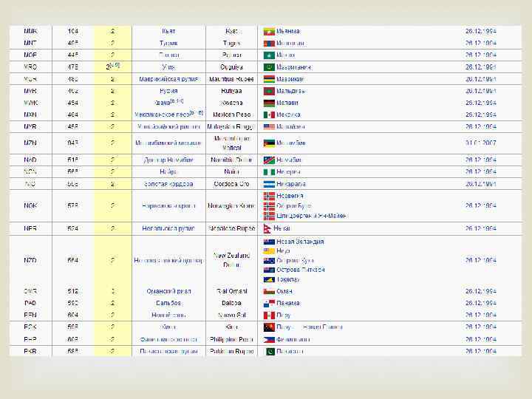Image resolution: width=532 pixels, height=399 pixels.
Task: Click the flag next to Новая Зеландия
Action: click(x=269, y=242)
